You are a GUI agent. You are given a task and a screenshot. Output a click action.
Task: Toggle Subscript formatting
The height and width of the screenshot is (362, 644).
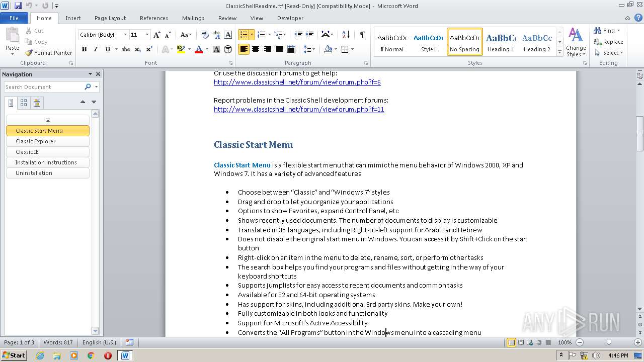(x=138, y=49)
